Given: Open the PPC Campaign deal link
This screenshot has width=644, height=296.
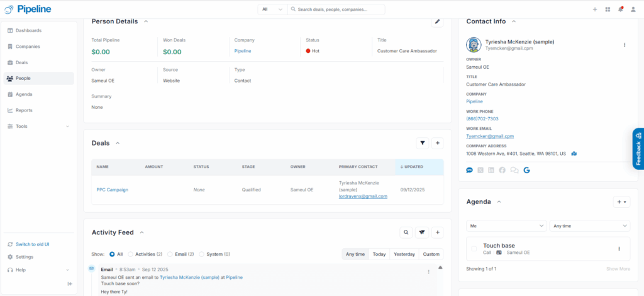Looking at the screenshot, I should click(x=112, y=190).
